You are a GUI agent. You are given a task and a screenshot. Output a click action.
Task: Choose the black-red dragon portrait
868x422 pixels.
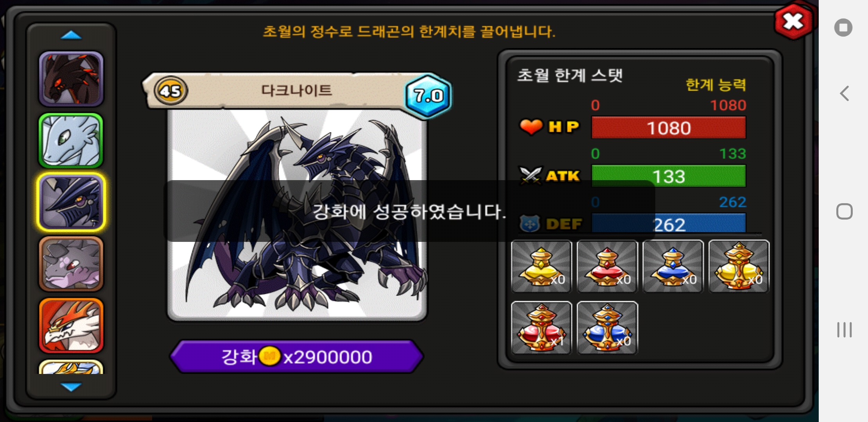click(x=71, y=79)
